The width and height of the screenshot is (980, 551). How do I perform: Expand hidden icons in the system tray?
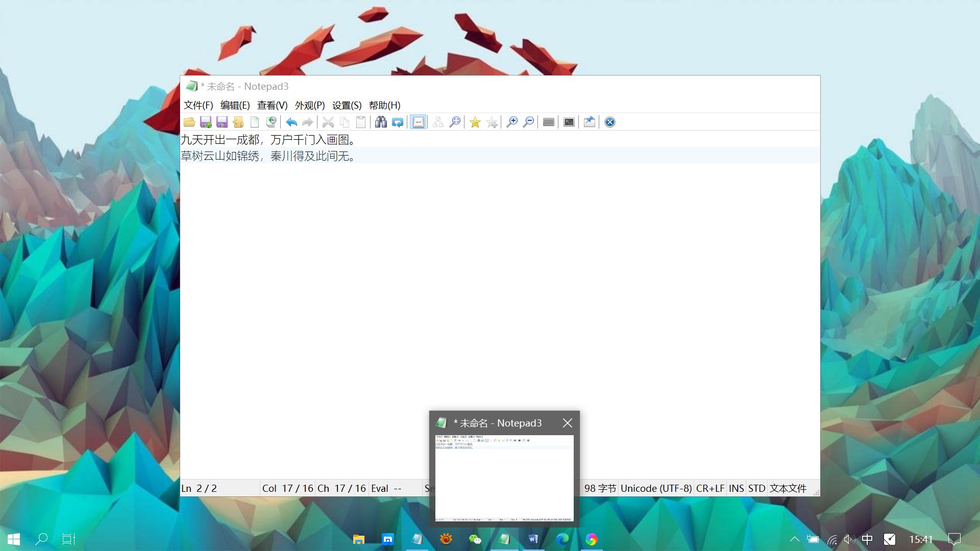tap(795, 539)
